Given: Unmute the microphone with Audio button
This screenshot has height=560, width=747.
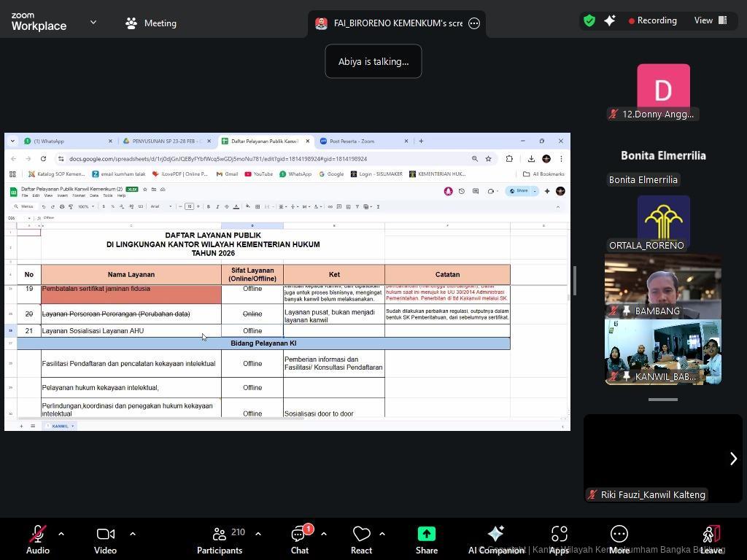Looking at the screenshot, I should 38,540.
